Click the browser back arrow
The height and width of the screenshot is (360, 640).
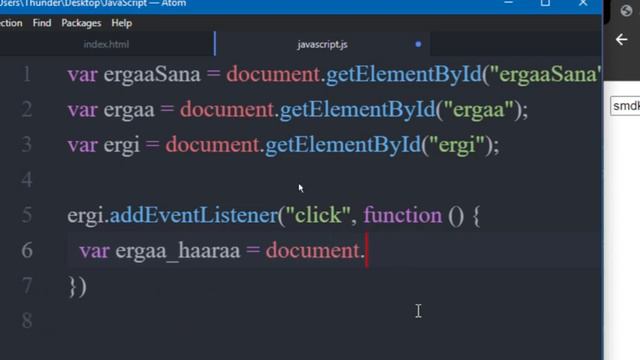tap(622, 40)
